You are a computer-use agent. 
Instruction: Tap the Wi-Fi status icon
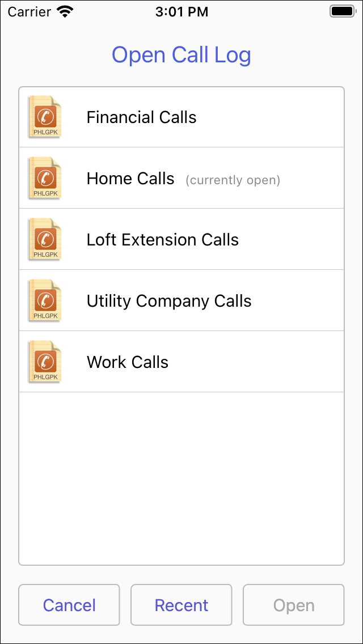click(66, 12)
